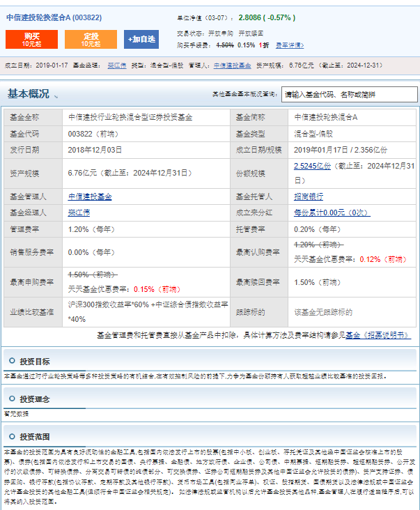The height and width of the screenshot is (510, 420).
Task: Select the 投资理念 section heading
Action: click(35, 399)
